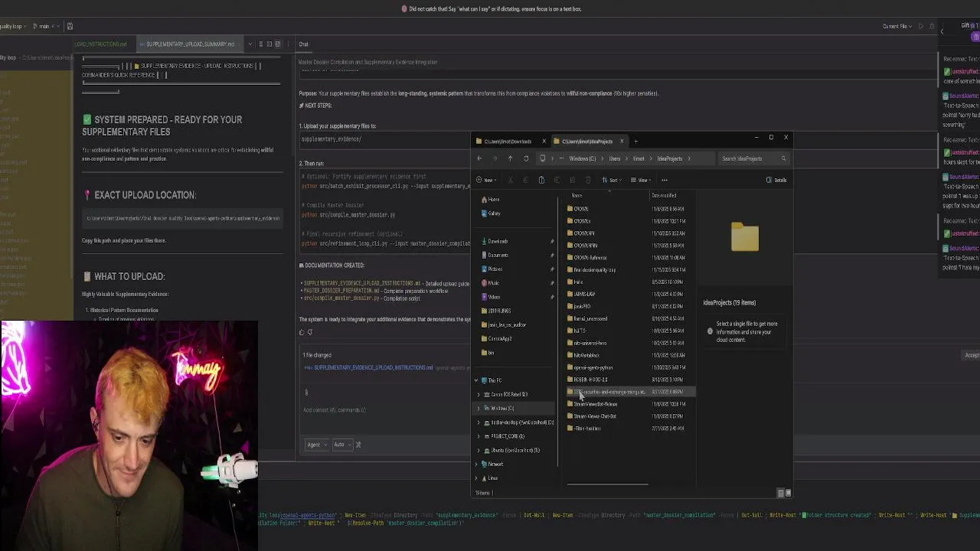Go back in File Explorer
The image size is (980, 551).
tap(479, 158)
